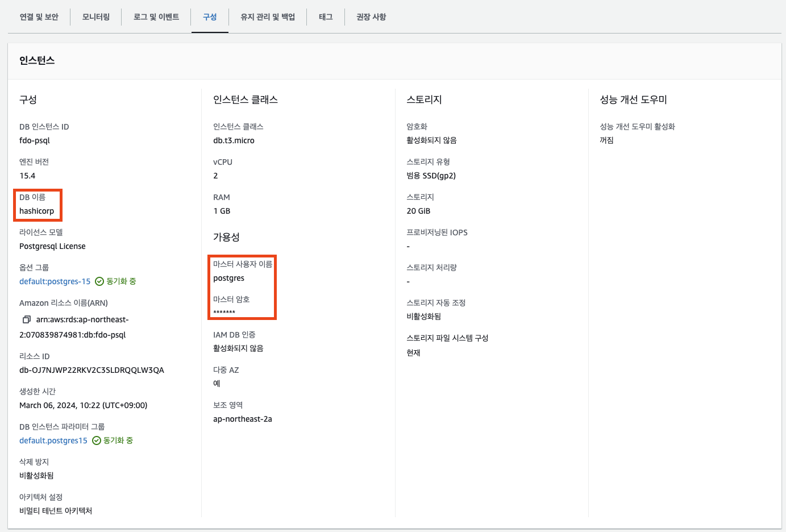Open the default:postgres-15 option group link
The width and height of the screenshot is (786, 532).
click(x=55, y=281)
